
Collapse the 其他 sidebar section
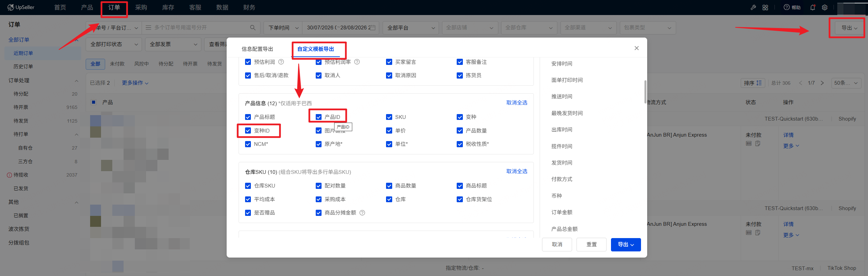pos(76,202)
